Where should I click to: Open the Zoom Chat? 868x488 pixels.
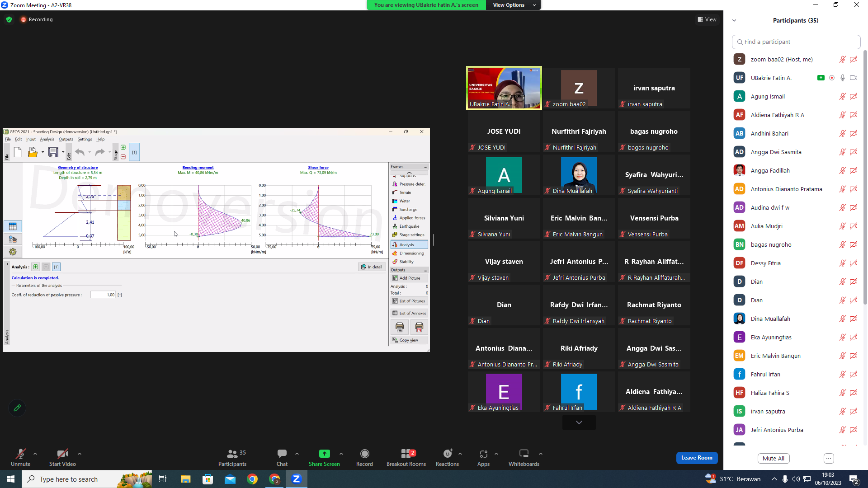tap(282, 457)
